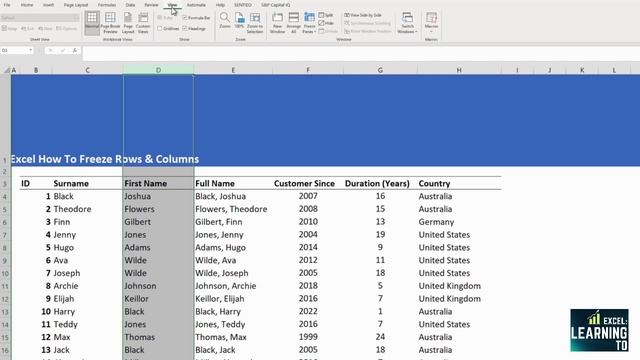Viewport: 640px width, 360px height.
Task: Select the 'Customer Since' header cell
Action: click(308, 184)
